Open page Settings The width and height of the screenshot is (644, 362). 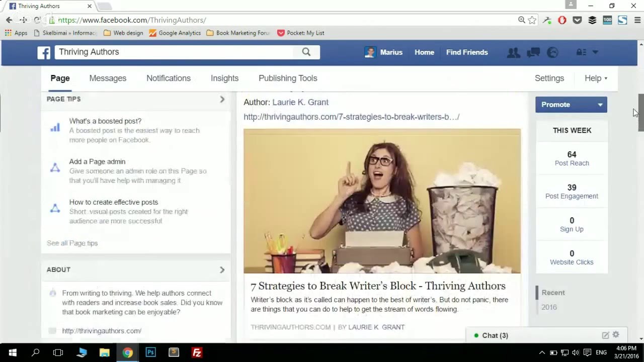tap(549, 78)
